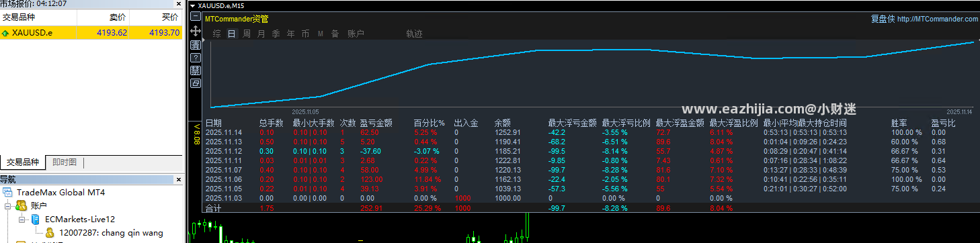Screen dimensions: 980x243
Task: Switch to the 季 quarterly tab
Action: tap(276, 34)
